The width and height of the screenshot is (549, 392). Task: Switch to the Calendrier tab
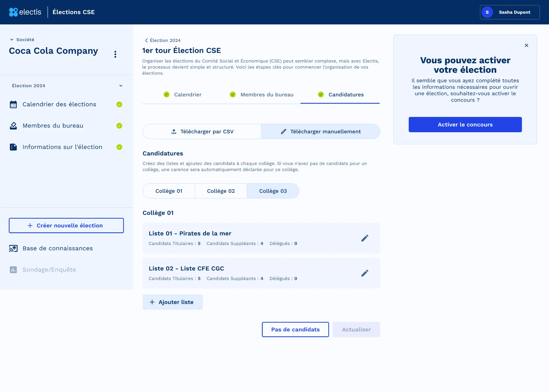tap(182, 95)
